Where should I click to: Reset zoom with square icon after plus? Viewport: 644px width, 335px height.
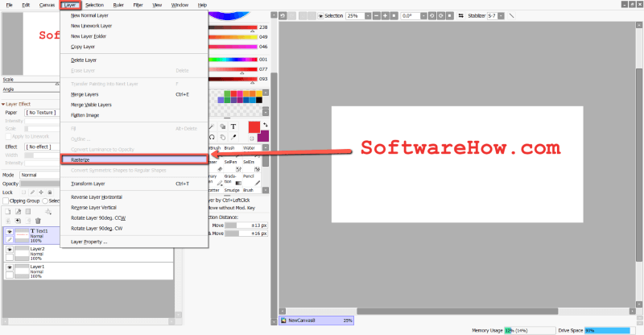394,15
